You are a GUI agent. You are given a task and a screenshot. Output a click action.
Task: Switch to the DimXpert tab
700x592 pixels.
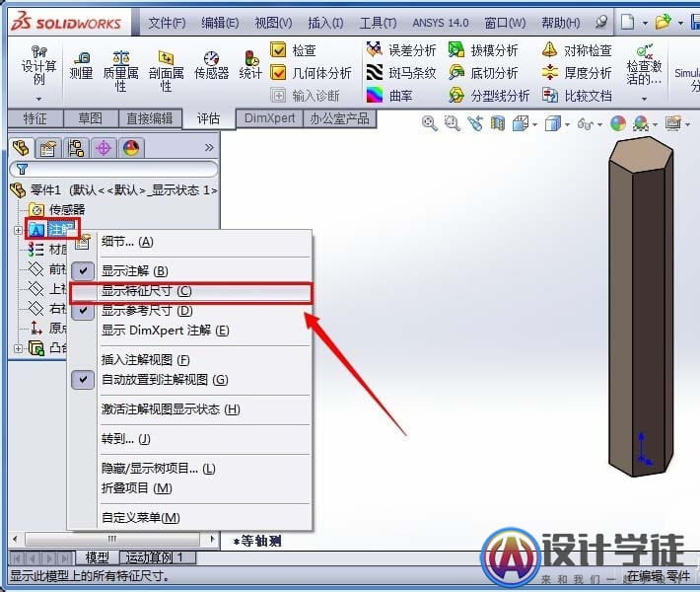(x=269, y=118)
